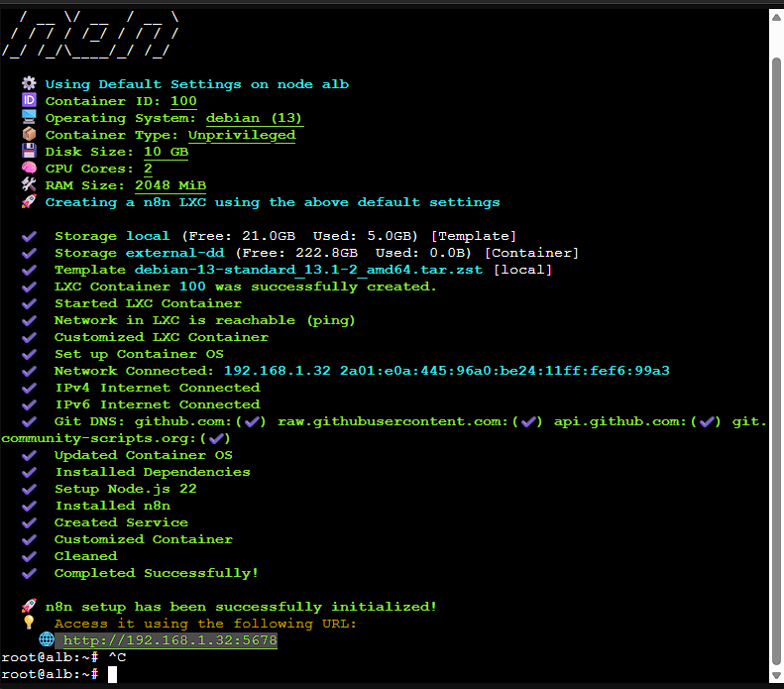Click the computer icon beside Operating System
This screenshot has width=784, height=689.
point(29,118)
